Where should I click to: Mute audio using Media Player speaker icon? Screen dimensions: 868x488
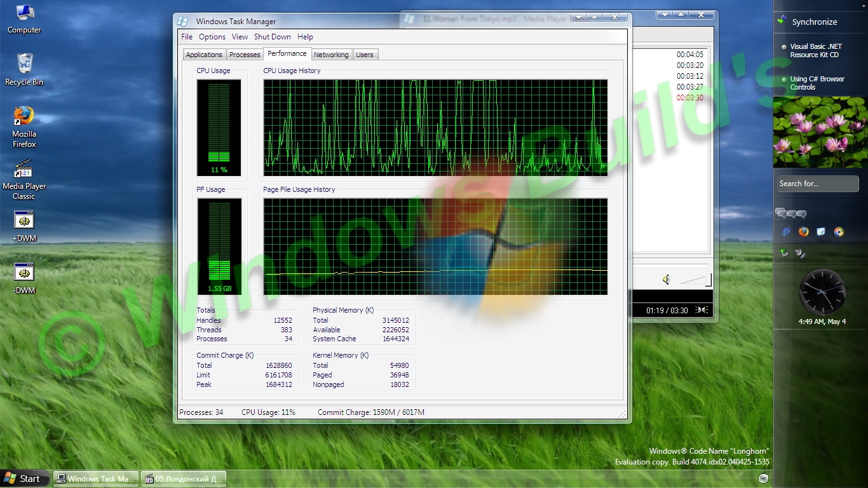pyautogui.click(x=665, y=280)
